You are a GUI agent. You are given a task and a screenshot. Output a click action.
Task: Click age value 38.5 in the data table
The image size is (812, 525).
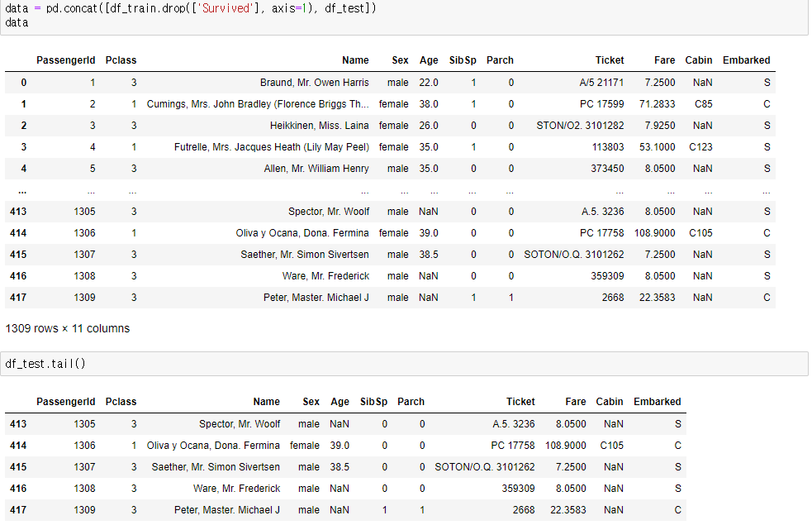coord(429,255)
